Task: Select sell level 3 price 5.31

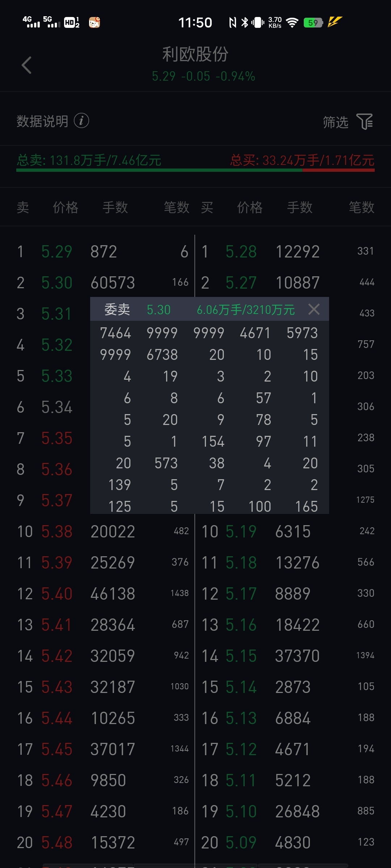Action: coord(57,314)
